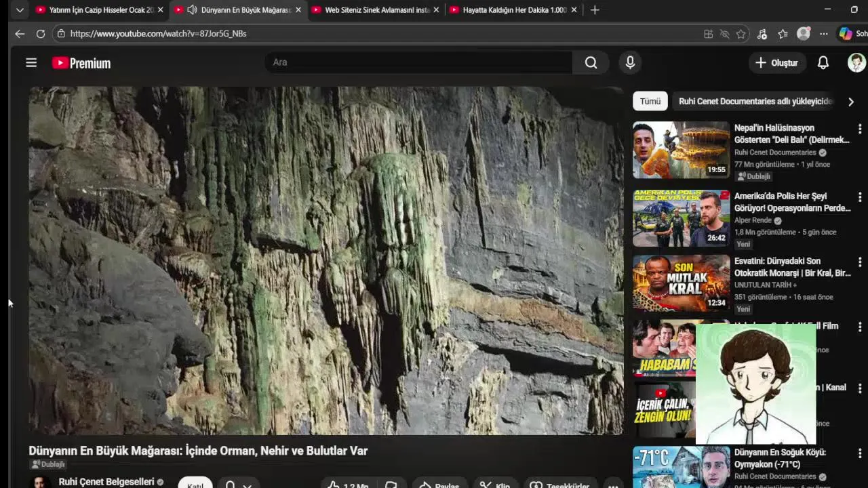
Task: Open Nepal'in Halüsinasyon Gösterten video title
Action: click(x=791, y=134)
